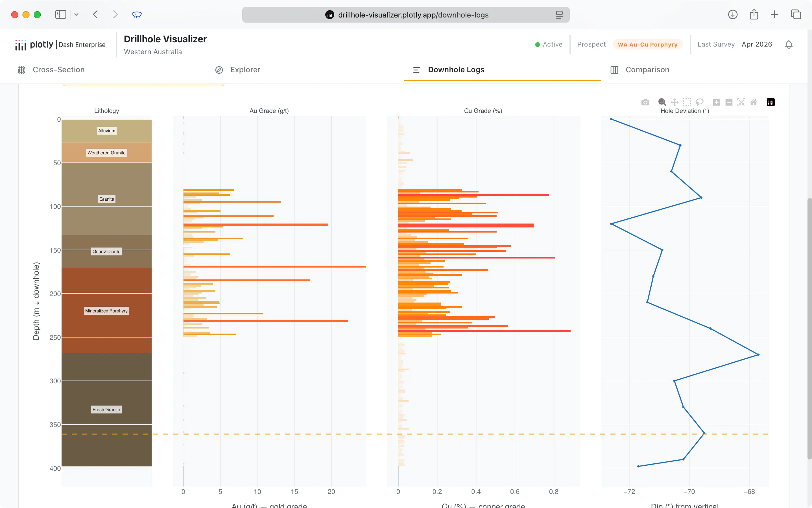This screenshot has height=508, width=812.
Task: Click the Western Australia subtitle
Action: coord(152,52)
